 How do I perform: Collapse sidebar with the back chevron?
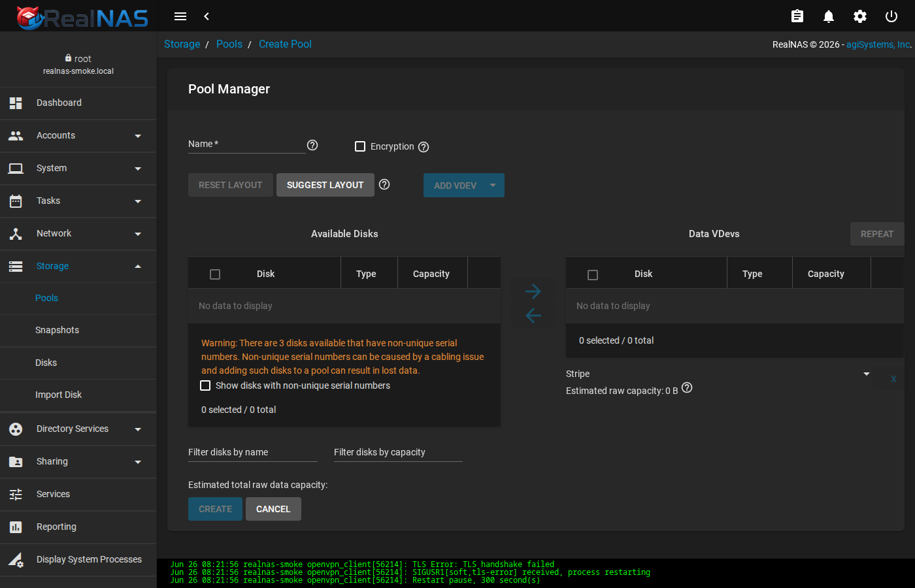point(207,16)
